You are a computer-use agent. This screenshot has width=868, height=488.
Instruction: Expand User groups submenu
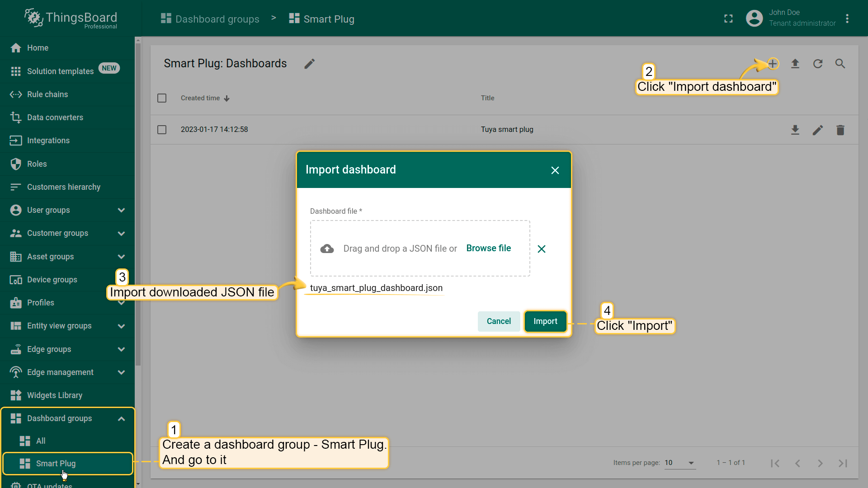(121, 210)
